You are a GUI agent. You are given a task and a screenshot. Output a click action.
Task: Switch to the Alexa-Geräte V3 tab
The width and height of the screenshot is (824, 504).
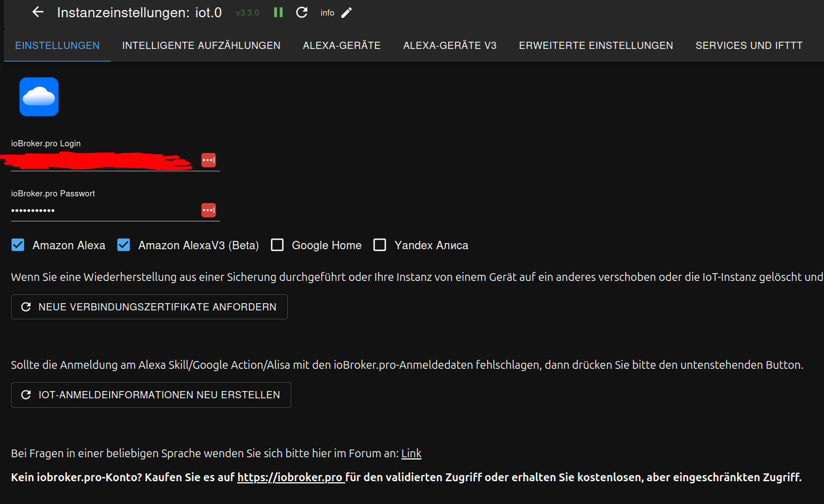[450, 46]
